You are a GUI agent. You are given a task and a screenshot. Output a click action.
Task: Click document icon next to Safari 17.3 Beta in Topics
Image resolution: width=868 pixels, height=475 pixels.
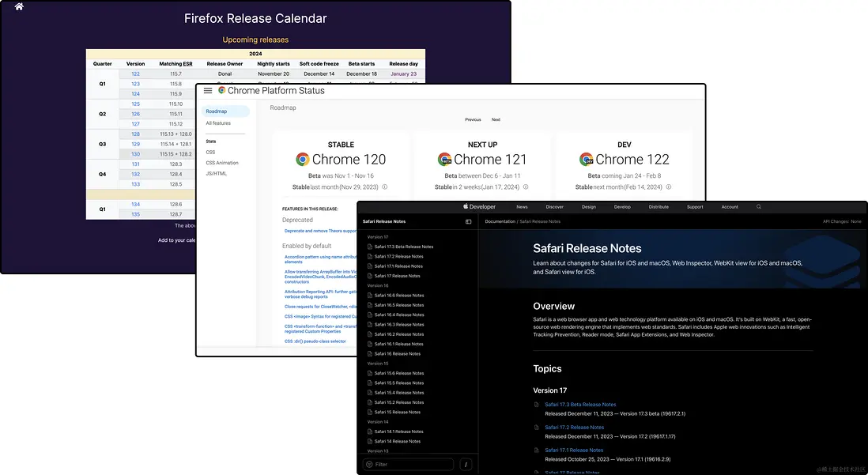tap(537, 405)
